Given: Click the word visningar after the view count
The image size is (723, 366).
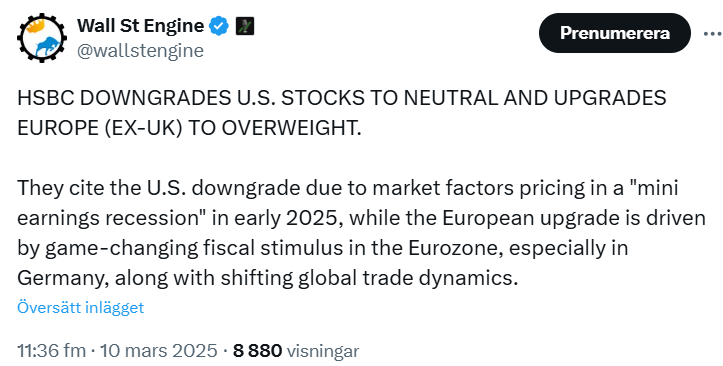Looking at the screenshot, I should pos(323,351).
